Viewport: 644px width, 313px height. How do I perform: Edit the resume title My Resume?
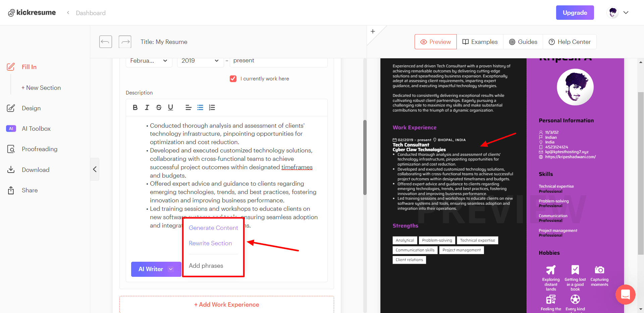[164, 42]
